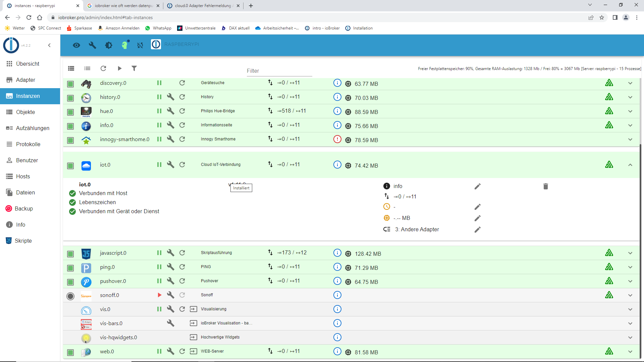Open Unwetterzentrale bookmark
644x362 pixels.
pyautogui.click(x=197, y=28)
